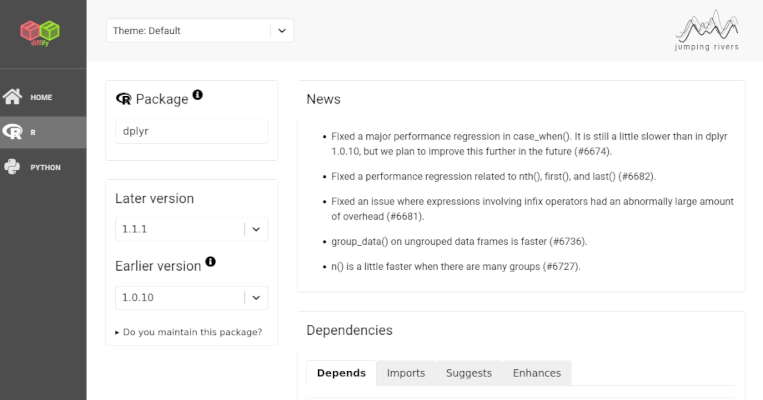Select the PYTHON sidebar menu item
This screenshot has height=400, width=763.
pos(43,167)
